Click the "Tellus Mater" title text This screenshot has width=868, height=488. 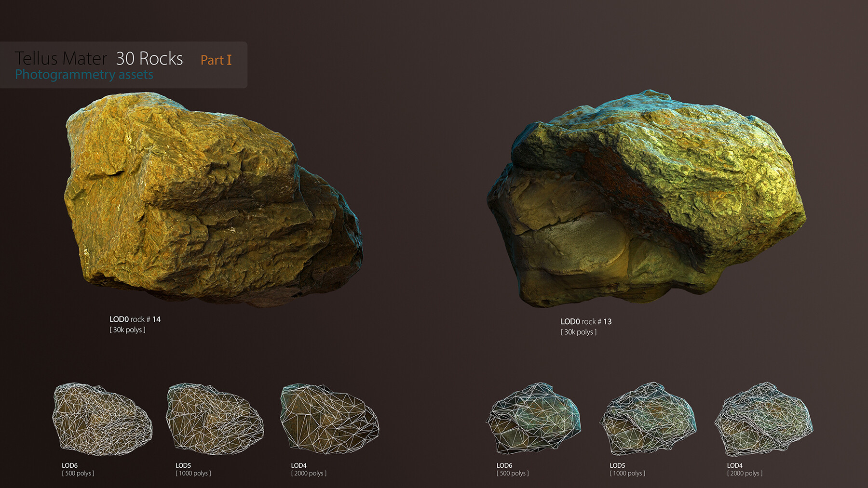coord(61,58)
